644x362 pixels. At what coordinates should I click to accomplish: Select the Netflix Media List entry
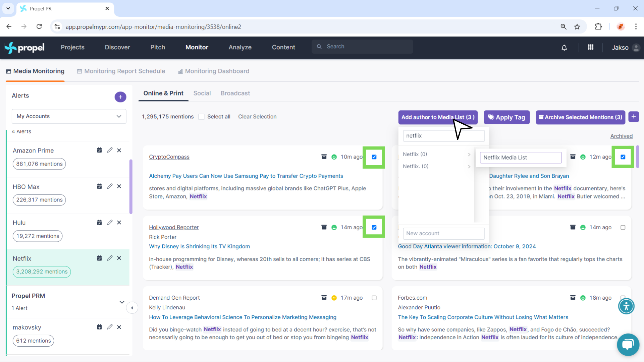521,158
